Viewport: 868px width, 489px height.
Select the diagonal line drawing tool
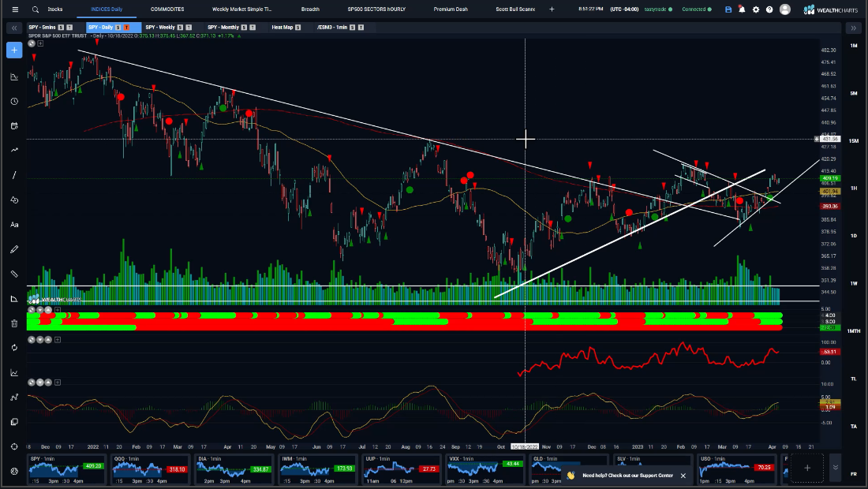tap(14, 175)
